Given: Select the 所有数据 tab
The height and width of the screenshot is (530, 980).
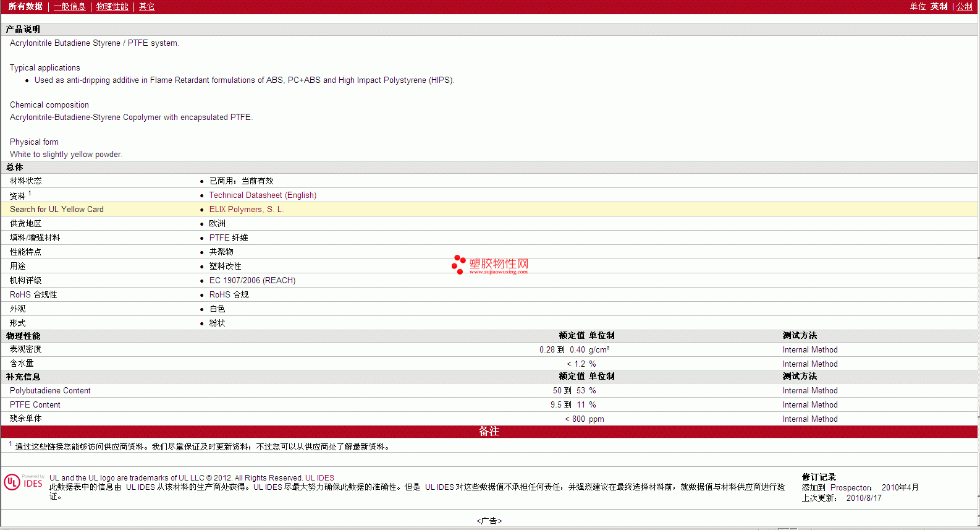Looking at the screenshot, I should pyautogui.click(x=25, y=6).
